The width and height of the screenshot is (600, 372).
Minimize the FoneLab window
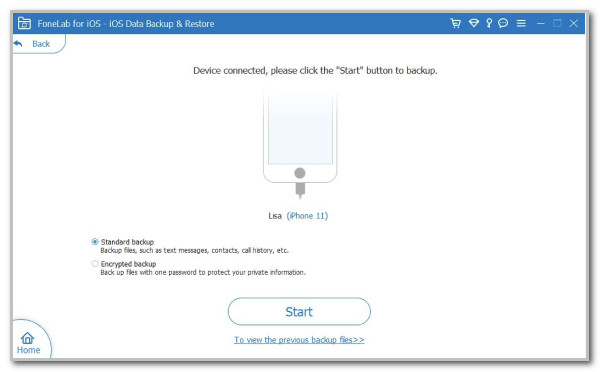[541, 23]
